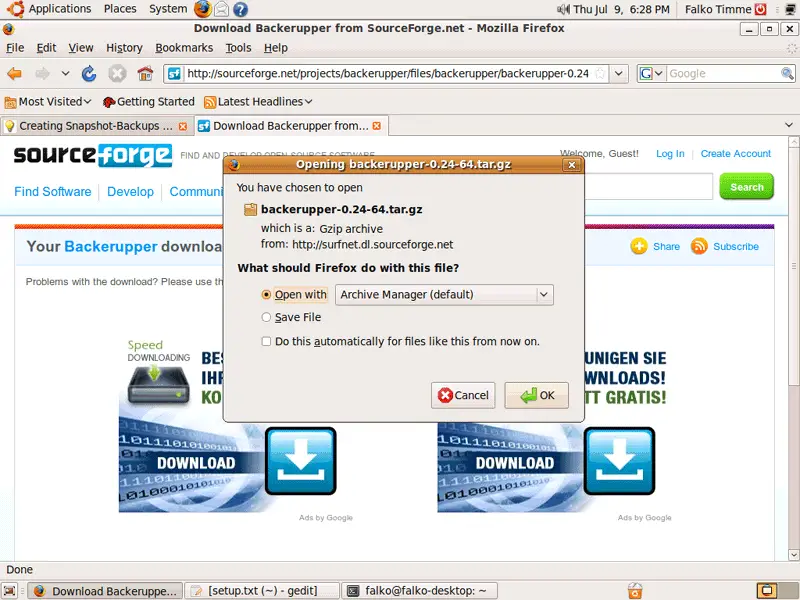Select the Save File radio button
Viewport: 800px width, 600px height.
(266, 317)
